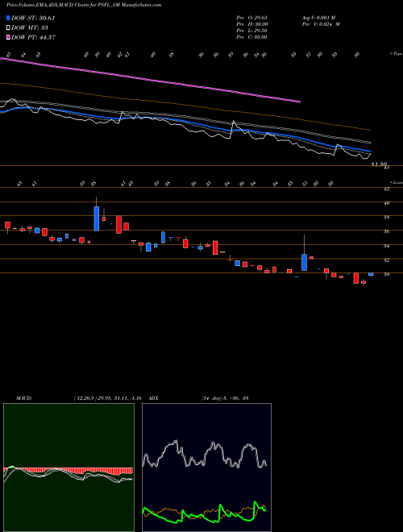Click the Pre V: 0.024 M value
The height and width of the screenshot is (532, 403).
(x=322, y=24)
